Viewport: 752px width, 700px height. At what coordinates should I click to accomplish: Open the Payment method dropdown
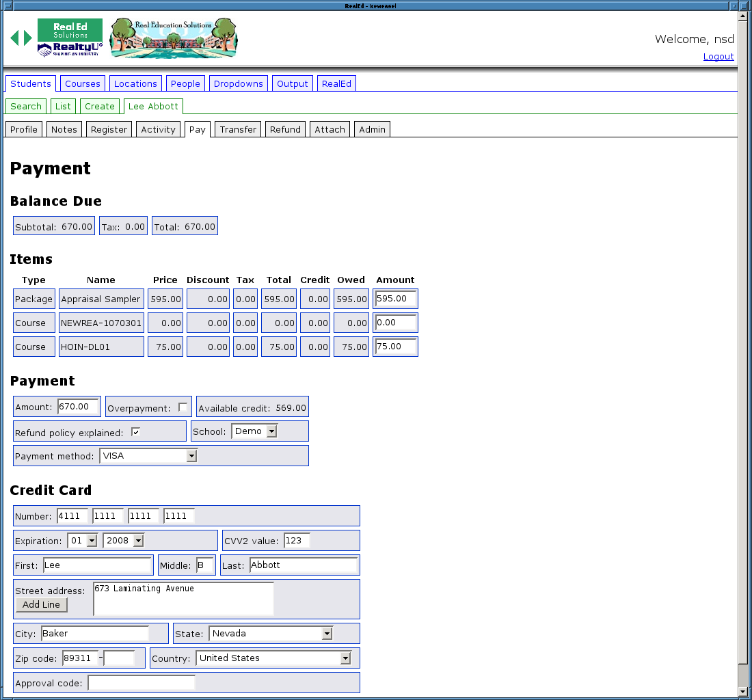tap(148, 455)
